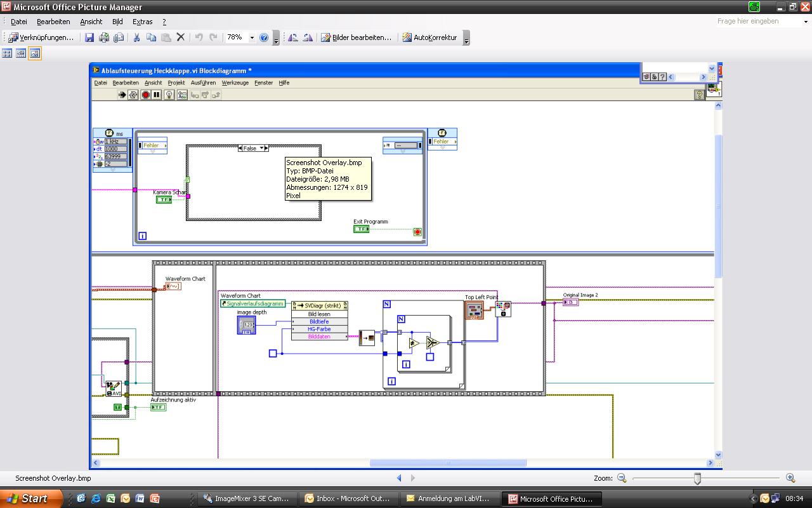Open the Extras menu
Screen dimensions: 812x508
tap(142, 22)
